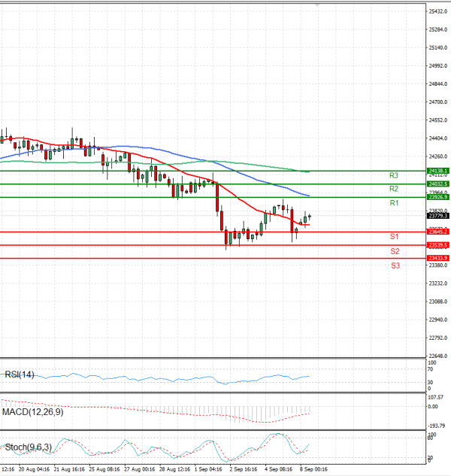The width and height of the screenshot is (451, 476).
Task: Click the 24404.0 price scale value
Action: point(438,138)
